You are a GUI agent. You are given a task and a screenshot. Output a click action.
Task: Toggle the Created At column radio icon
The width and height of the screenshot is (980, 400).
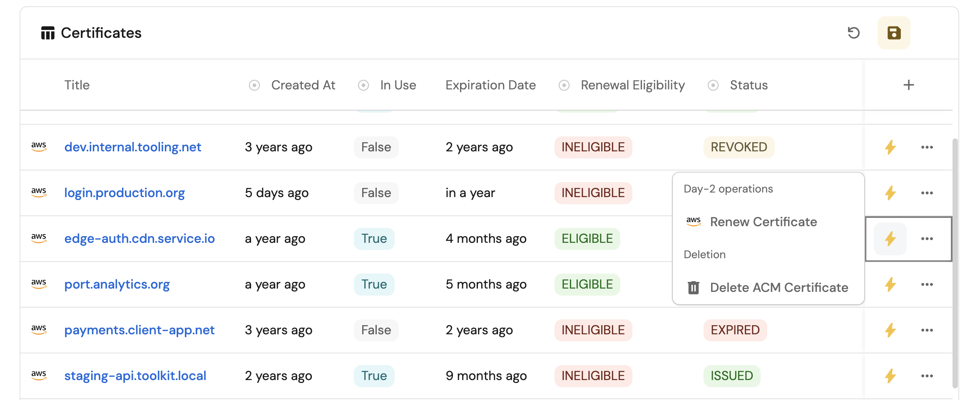coord(254,85)
